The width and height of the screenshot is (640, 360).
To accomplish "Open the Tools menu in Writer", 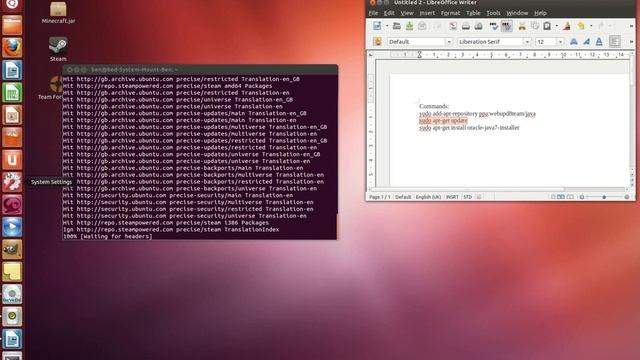I will (x=493, y=13).
